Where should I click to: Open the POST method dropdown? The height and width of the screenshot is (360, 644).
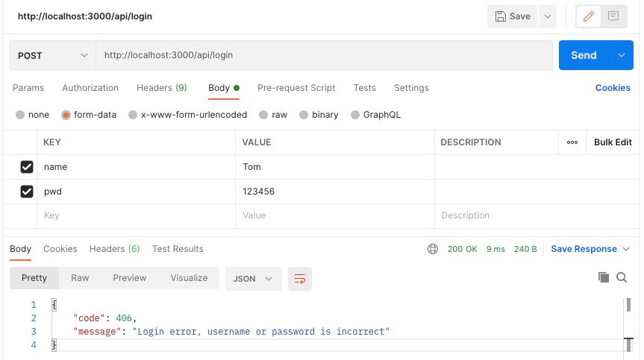(52, 55)
